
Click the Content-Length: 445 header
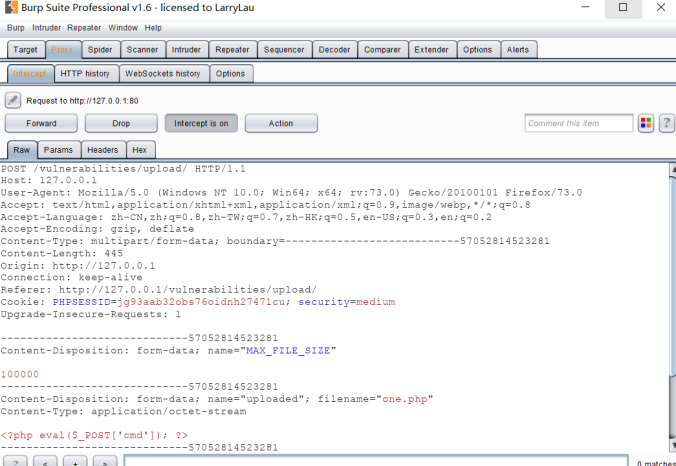point(62,253)
